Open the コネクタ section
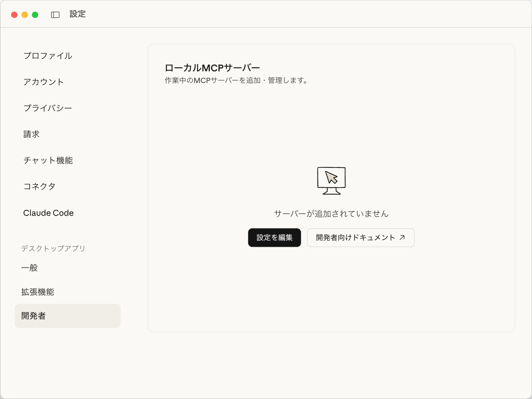Image resolution: width=532 pixels, height=399 pixels. [x=39, y=186]
